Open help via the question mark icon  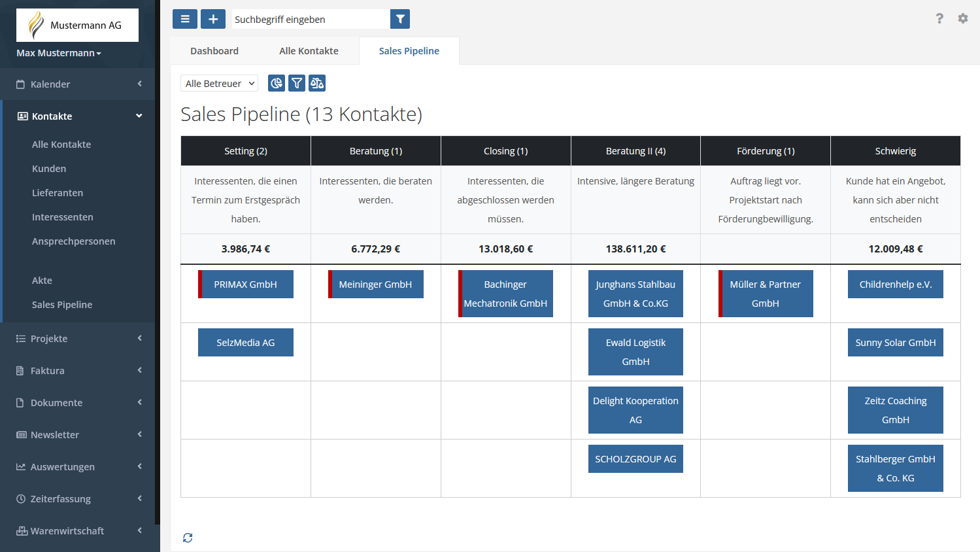click(939, 18)
